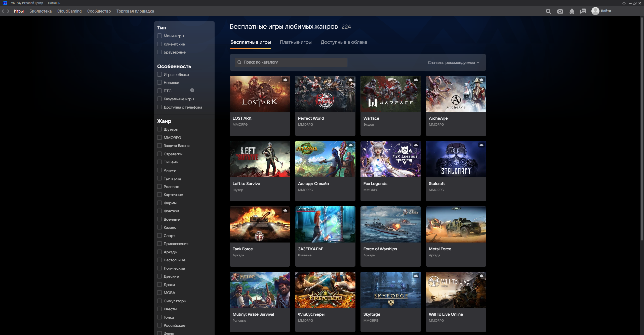Click the cloud badge on the Аллоды Онлайн card

[x=350, y=145]
